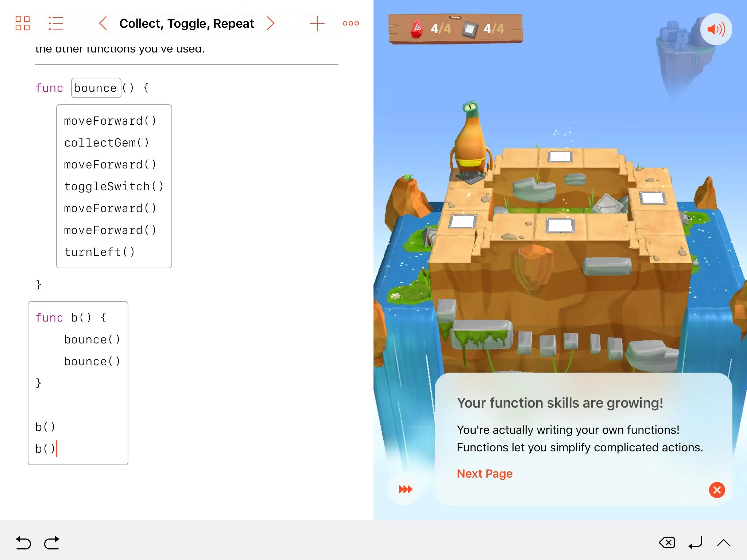
Task: Tap the plus add-code icon
Action: coord(317,23)
